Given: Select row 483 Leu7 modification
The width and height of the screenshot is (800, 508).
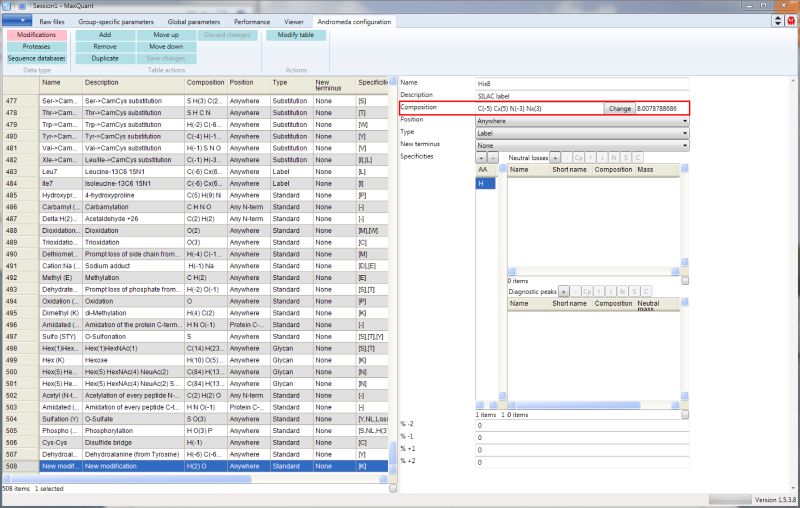Looking at the screenshot, I should point(195,172).
